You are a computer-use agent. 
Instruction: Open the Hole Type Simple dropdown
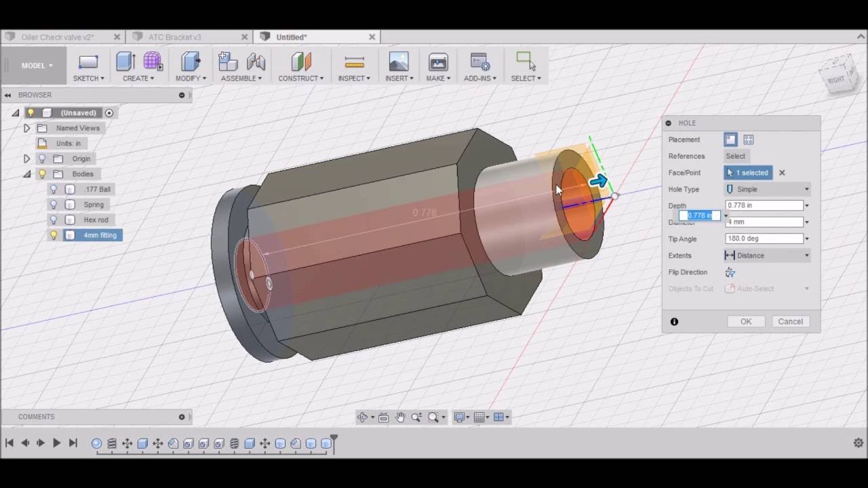768,189
